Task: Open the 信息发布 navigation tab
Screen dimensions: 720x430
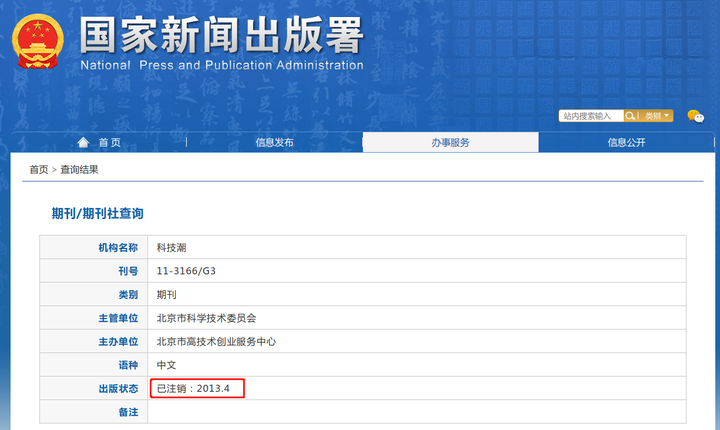Action: pos(275,142)
